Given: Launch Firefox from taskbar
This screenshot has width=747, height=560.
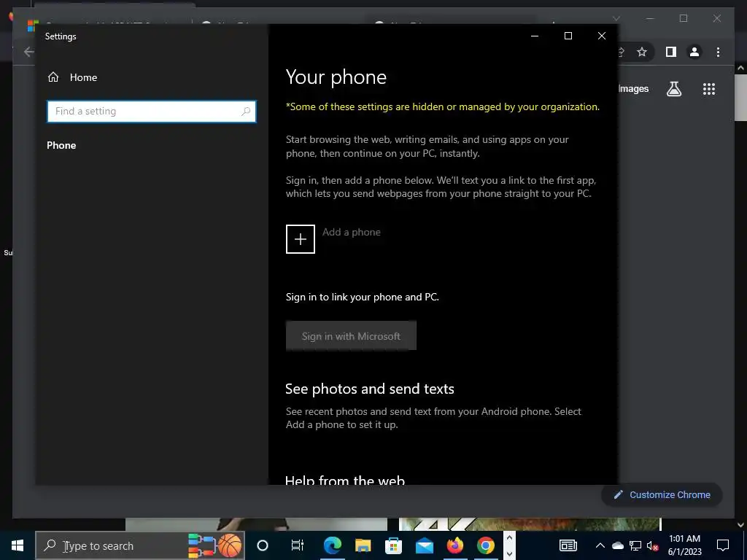Looking at the screenshot, I should [455, 545].
